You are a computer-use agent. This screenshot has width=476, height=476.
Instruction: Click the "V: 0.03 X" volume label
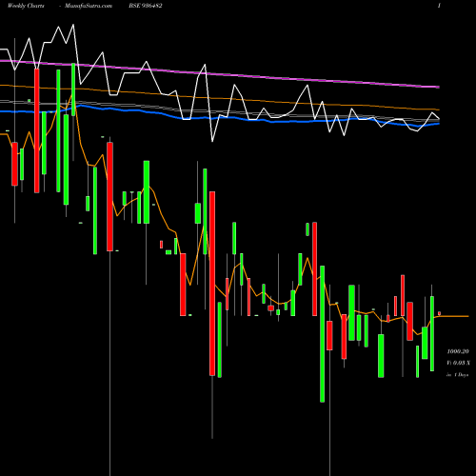pyautogui.click(x=459, y=363)
